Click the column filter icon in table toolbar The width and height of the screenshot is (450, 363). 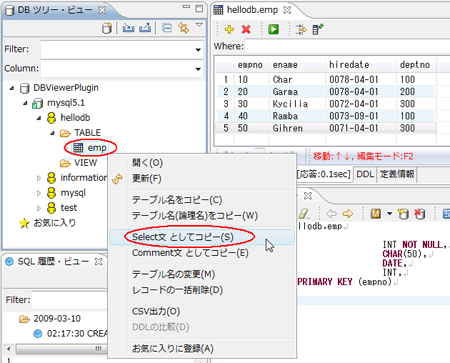301,29
